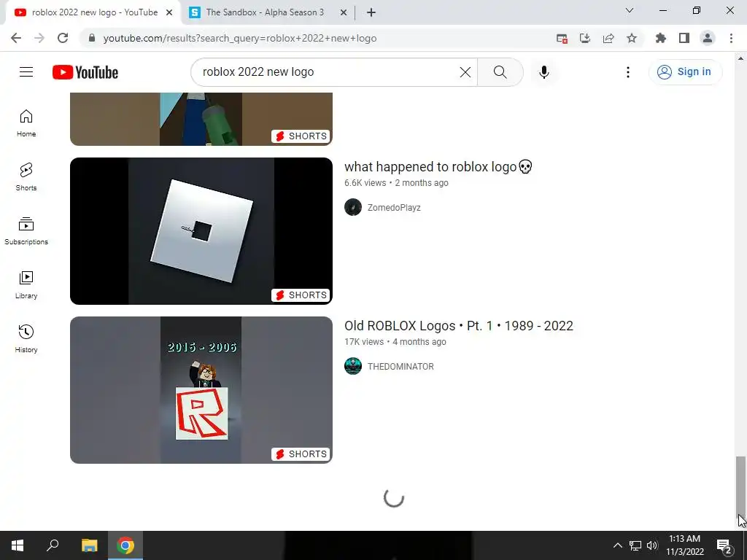
Task: Go to Home in the sidebar
Action: click(x=26, y=123)
